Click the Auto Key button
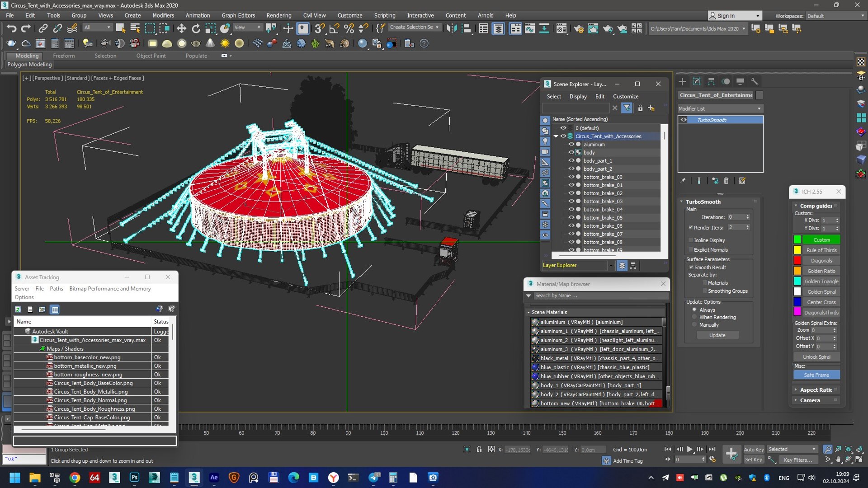 point(753,449)
